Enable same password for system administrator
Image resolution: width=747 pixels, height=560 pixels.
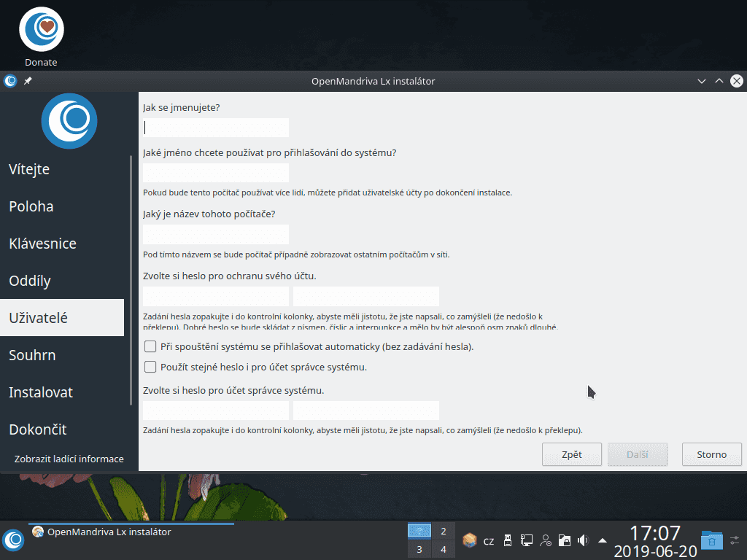150,367
